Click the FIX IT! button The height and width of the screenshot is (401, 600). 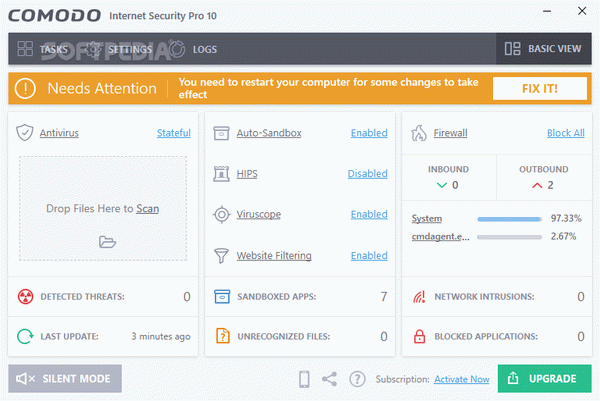coord(540,88)
